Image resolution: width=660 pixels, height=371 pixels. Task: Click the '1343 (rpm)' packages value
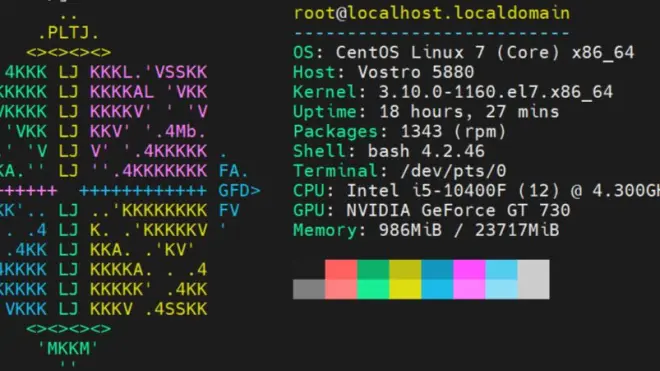pyautogui.click(x=453, y=132)
